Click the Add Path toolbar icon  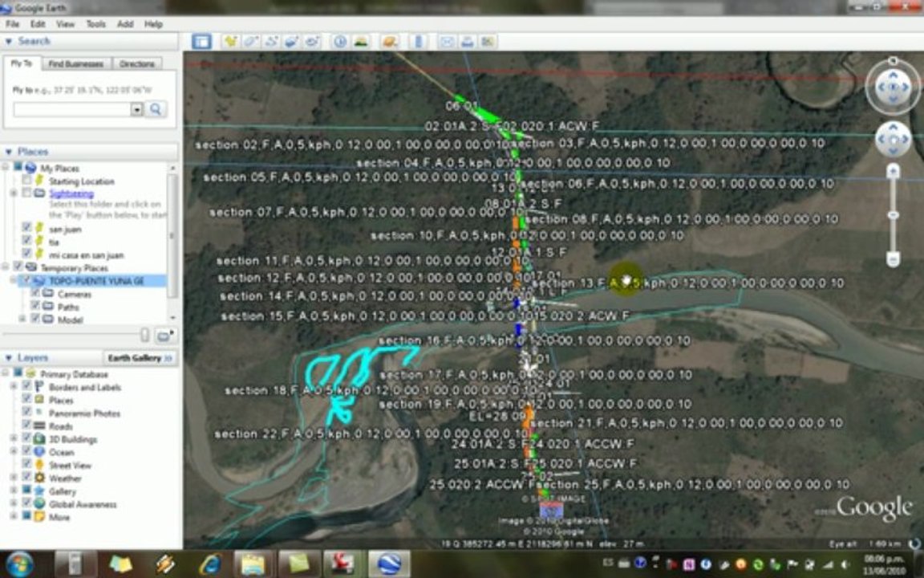tap(271, 41)
